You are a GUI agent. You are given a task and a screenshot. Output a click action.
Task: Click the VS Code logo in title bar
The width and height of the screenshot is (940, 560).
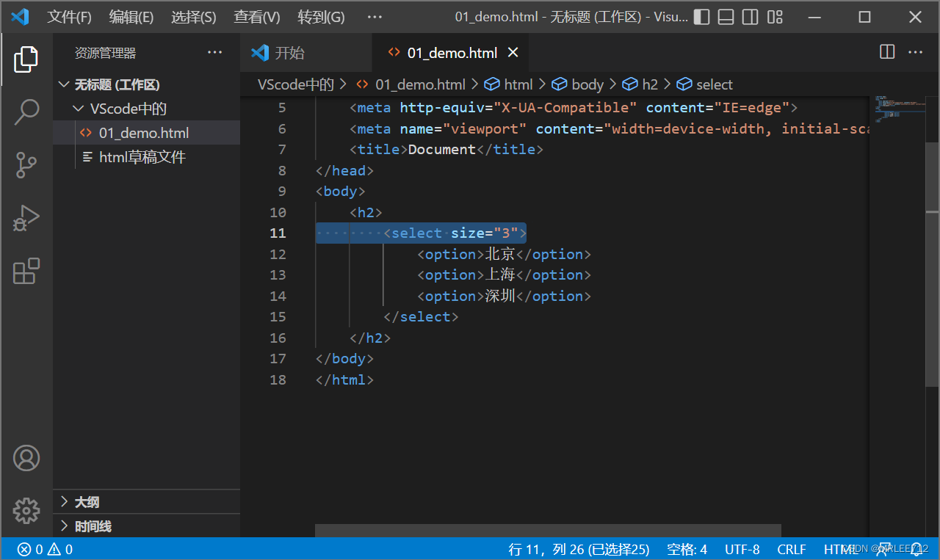[20, 16]
